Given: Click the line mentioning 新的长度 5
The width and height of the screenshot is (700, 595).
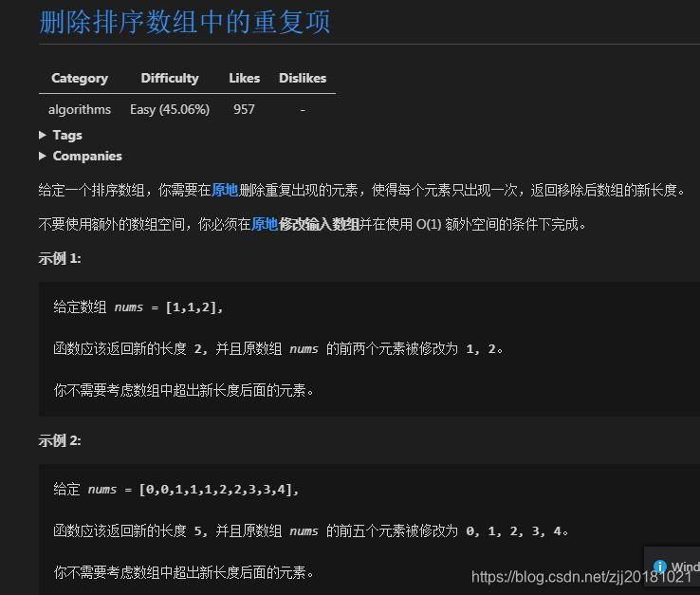Looking at the screenshot, I should point(311,531).
